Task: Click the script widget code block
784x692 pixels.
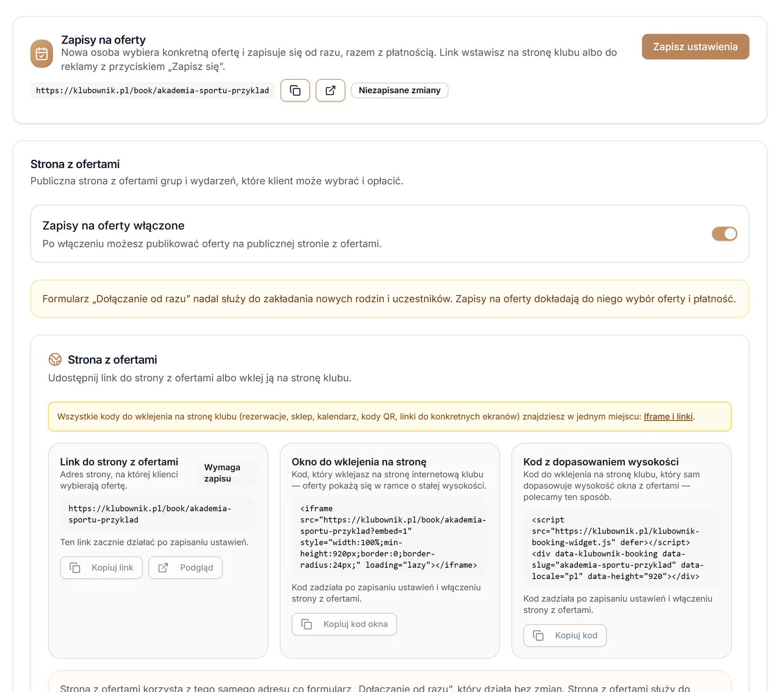Action: [x=621, y=548]
